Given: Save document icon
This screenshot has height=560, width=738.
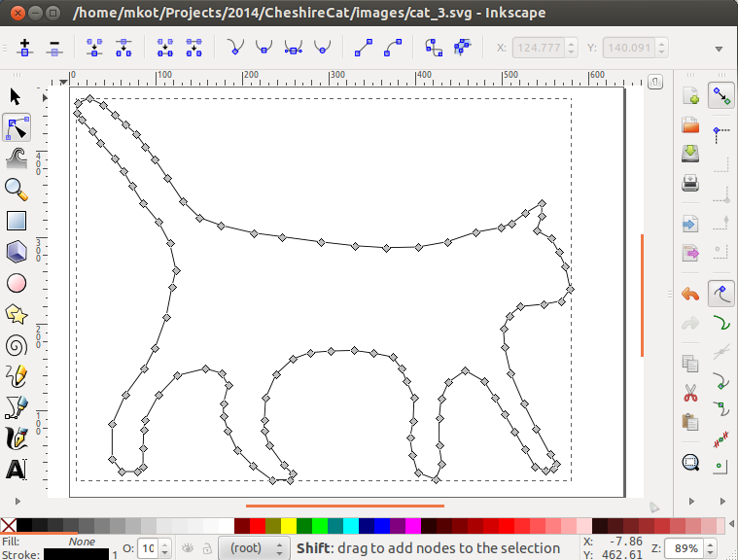Looking at the screenshot, I should pyautogui.click(x=690, y=154).
